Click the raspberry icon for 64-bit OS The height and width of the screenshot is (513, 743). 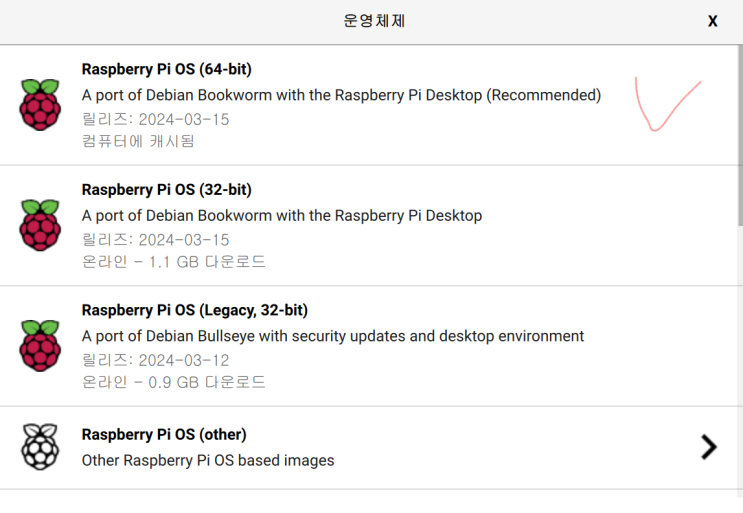[x=40, y=105]
